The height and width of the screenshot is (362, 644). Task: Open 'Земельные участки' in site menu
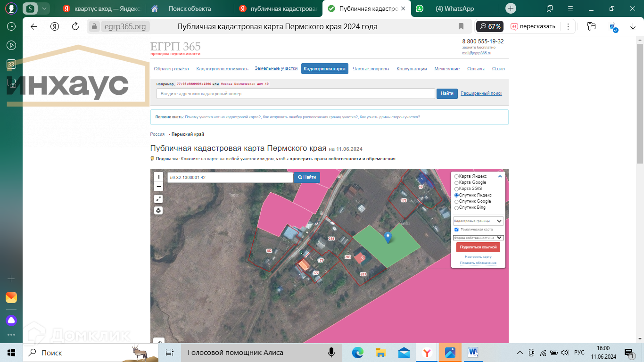(276, 68)
